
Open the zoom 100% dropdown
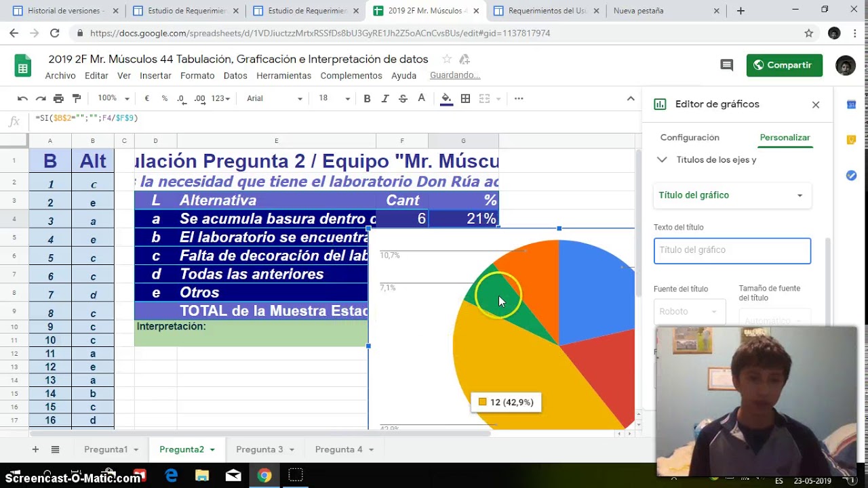113,98
